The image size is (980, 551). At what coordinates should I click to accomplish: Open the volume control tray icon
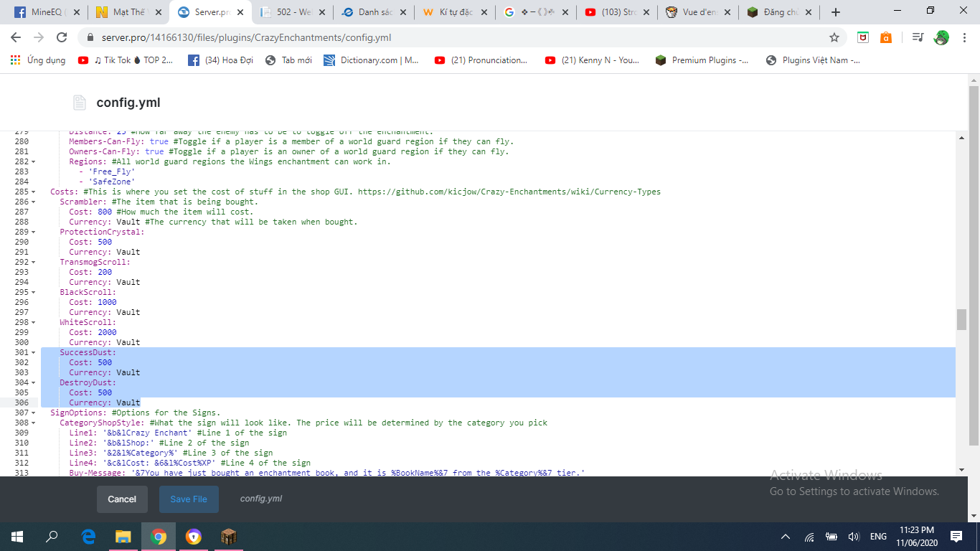(854, 537)
